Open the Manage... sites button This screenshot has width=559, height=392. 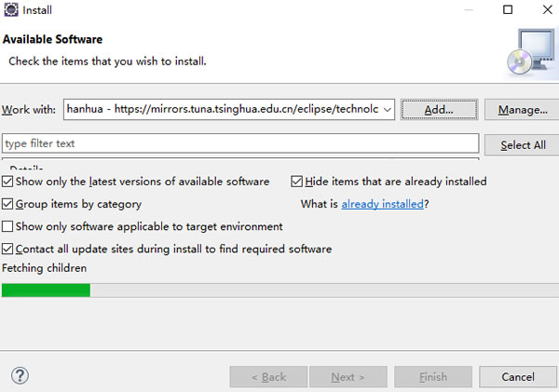(x=522, y=109)
